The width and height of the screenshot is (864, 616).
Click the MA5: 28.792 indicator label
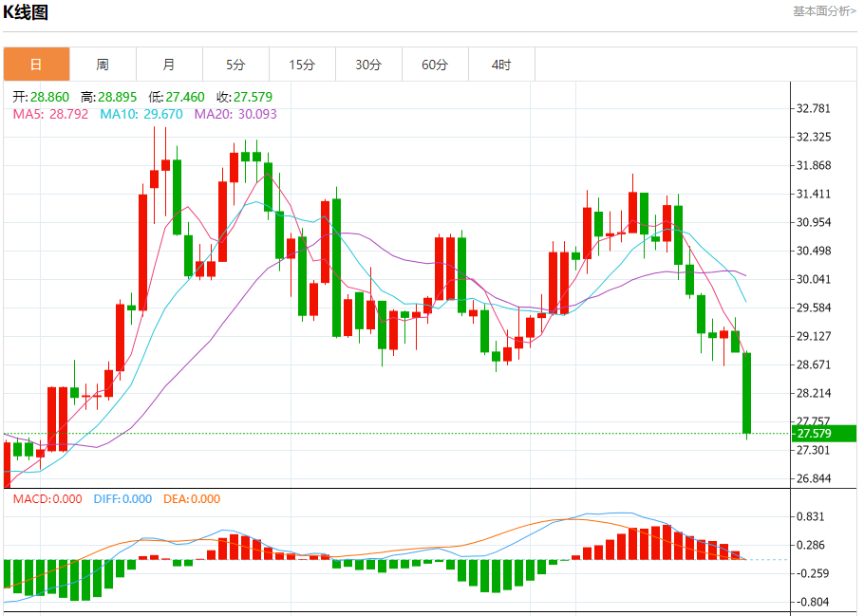[x=50, y=114]
